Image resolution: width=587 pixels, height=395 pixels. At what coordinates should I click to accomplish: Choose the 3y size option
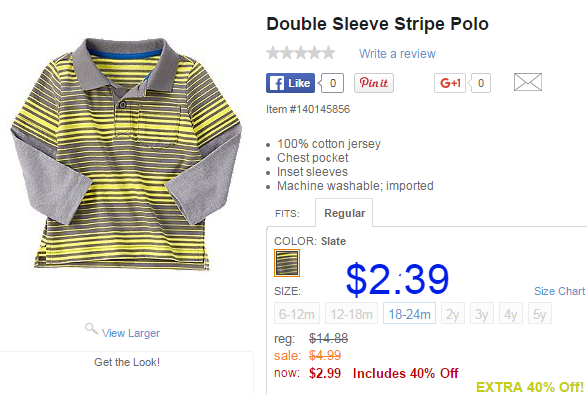(x=482, y=313)
